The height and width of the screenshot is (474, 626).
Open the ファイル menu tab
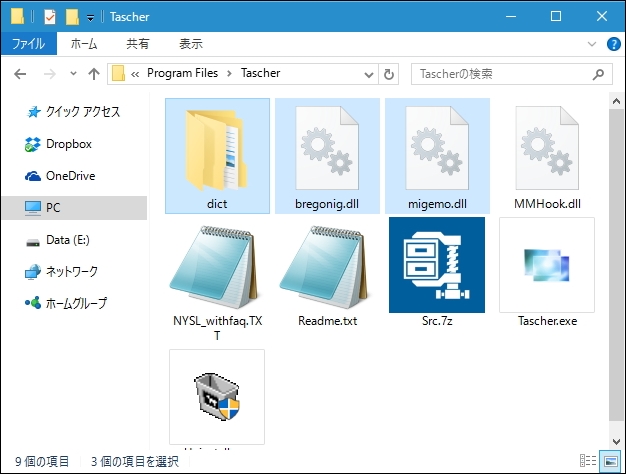pyautogui.click(x=29, y=44)
